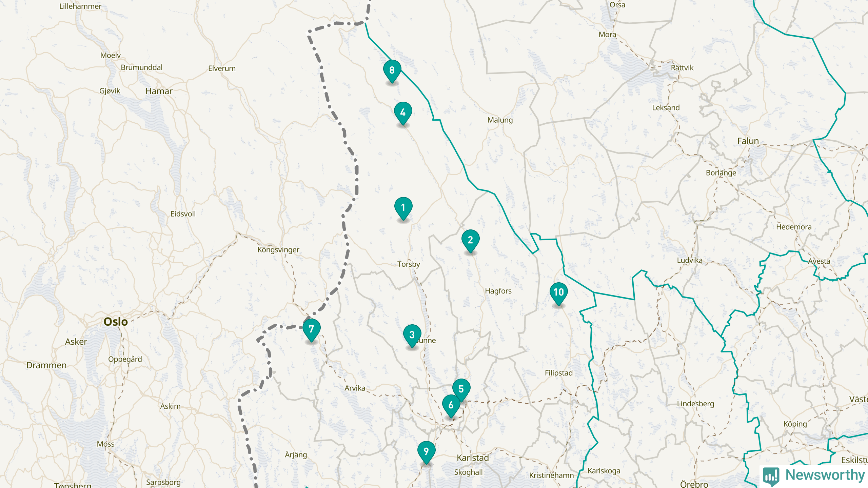868x488 pixels.
Task: Click the Gjøvik label
Action: 110,91
